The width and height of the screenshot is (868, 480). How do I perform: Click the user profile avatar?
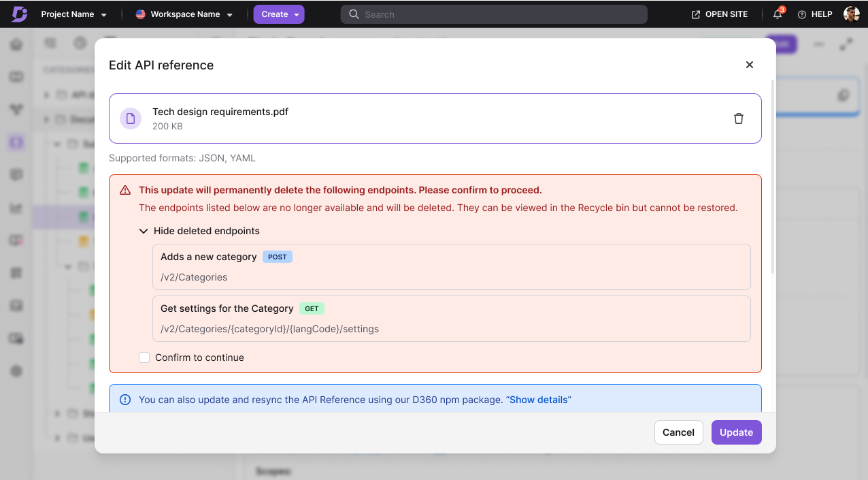852,14
